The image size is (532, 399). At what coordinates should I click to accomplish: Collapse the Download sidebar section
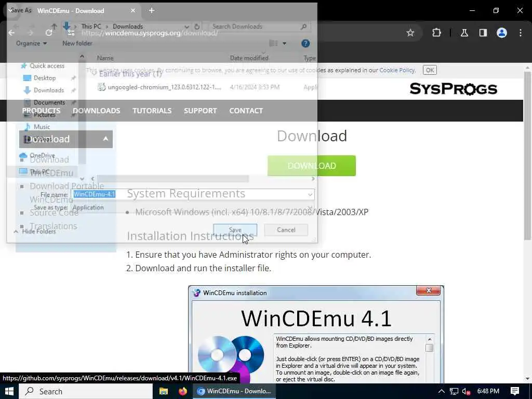[x=105, y=139]
